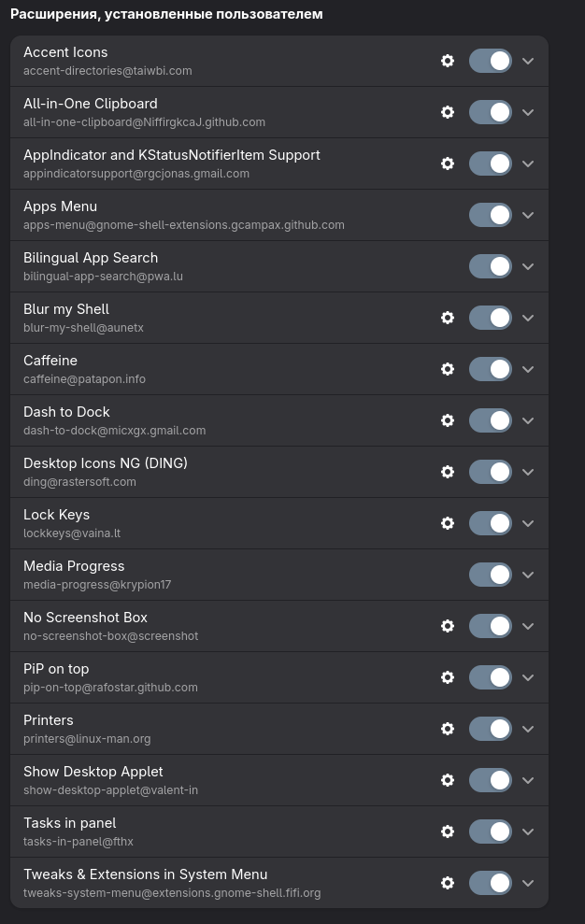Select the Caffeine extension row title
Viewport: 585px width, 924px height.
coord(50,361)
